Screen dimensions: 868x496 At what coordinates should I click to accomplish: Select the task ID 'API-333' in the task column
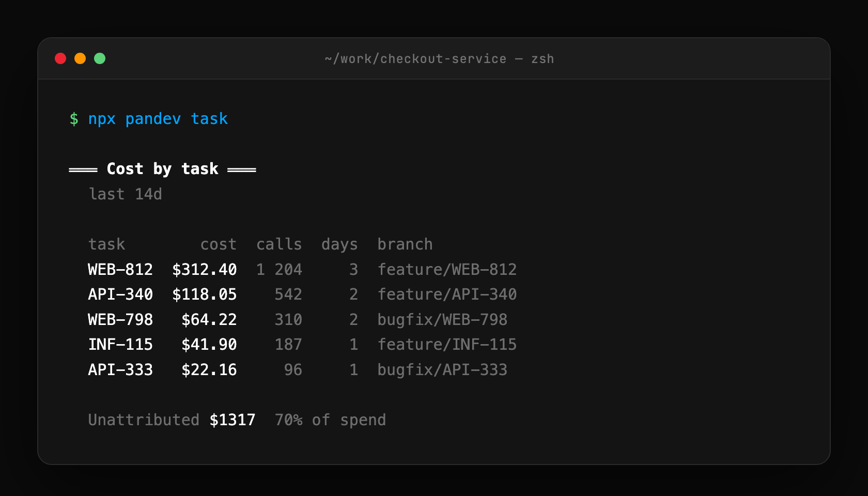[120, 370]
